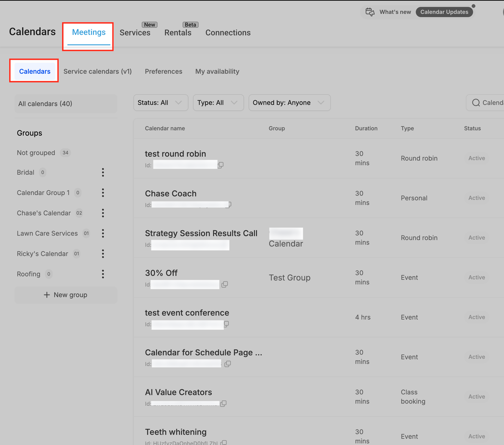The image size is (504, 445).
Task: Switch to the Services tab
Action: click(135, 33)
